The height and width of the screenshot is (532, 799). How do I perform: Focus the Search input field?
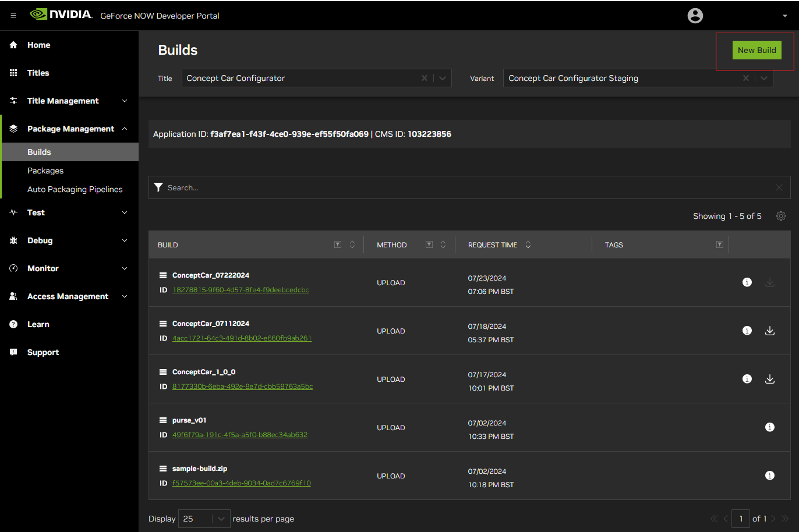pos(469,187)
